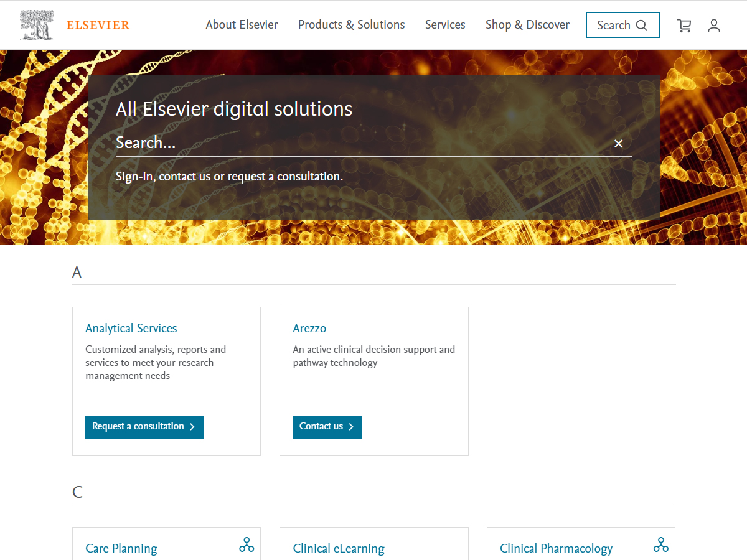Click the user account profile icon
The image size is (747, 560).
pyautogui.click(x=714, y=26)
